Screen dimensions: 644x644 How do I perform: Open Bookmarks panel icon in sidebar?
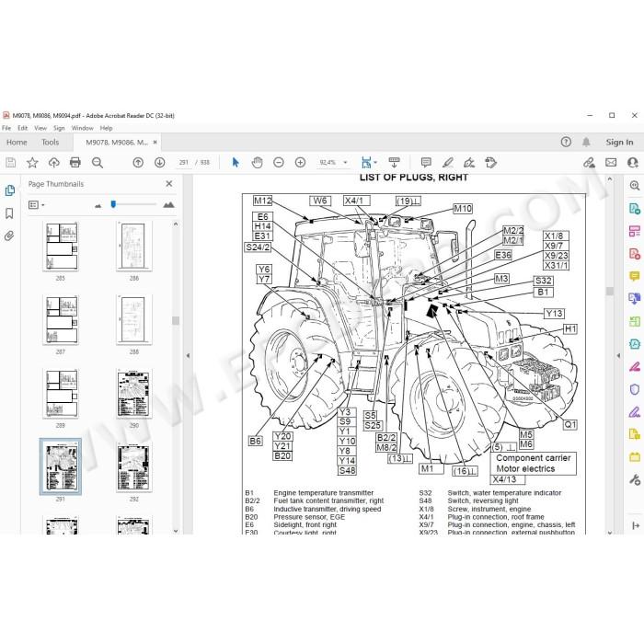9,213
